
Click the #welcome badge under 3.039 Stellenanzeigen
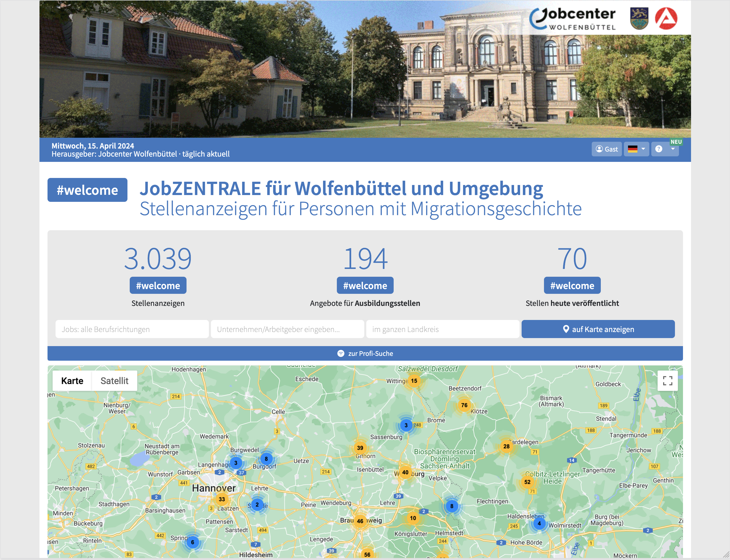[x=158, y=286]
